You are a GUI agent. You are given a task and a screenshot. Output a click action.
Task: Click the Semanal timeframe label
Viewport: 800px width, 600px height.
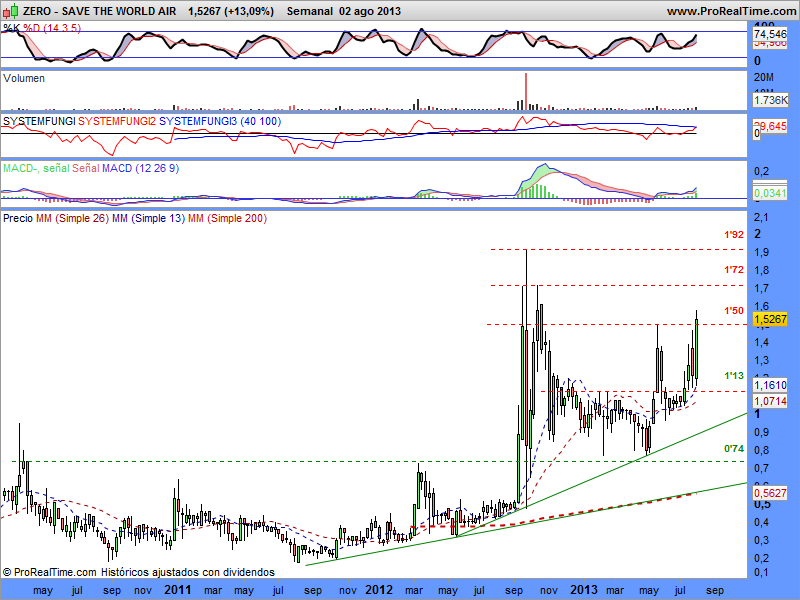click(310, 11)
